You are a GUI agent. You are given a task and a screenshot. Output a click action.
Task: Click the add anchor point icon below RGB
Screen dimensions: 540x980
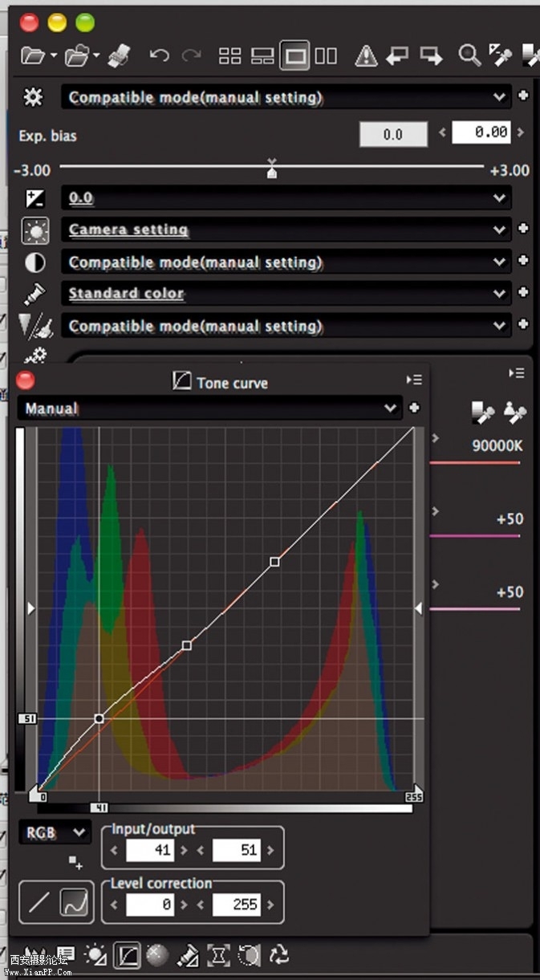tap(75, 862)
